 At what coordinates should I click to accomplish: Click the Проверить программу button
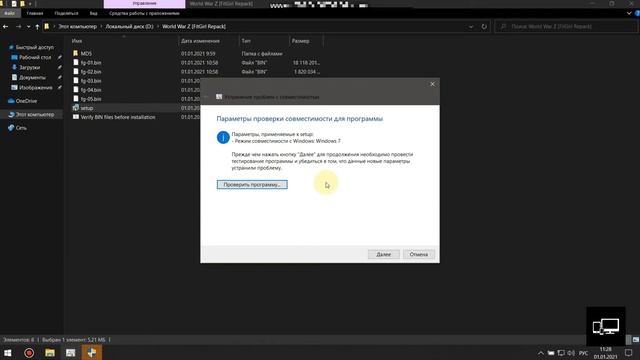coord(252,184)
